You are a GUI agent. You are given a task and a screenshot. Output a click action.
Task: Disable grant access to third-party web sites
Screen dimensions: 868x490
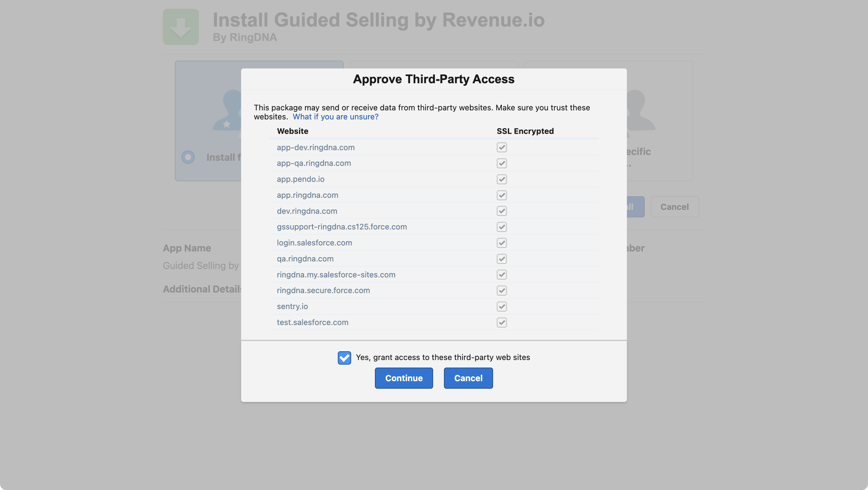(344, 358)
